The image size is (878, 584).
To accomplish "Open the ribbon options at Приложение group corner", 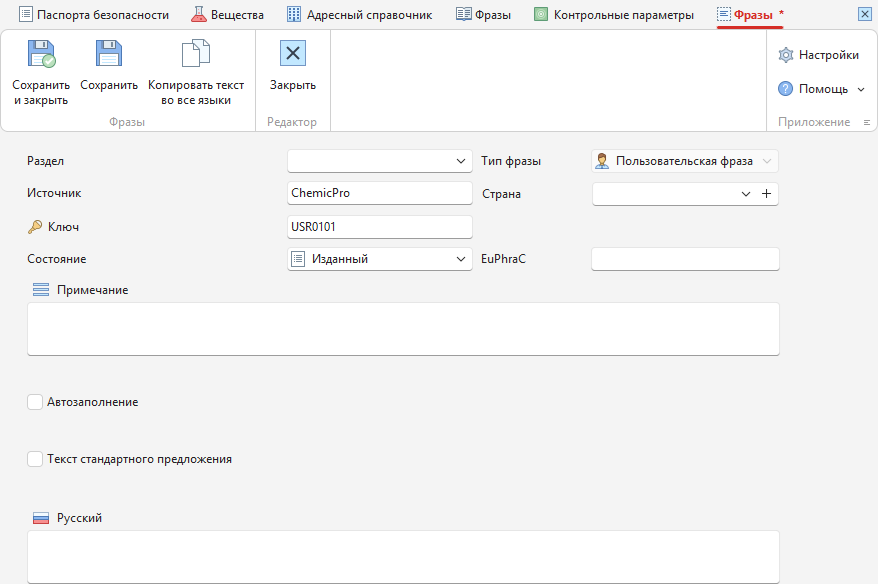I will point(867,122).
